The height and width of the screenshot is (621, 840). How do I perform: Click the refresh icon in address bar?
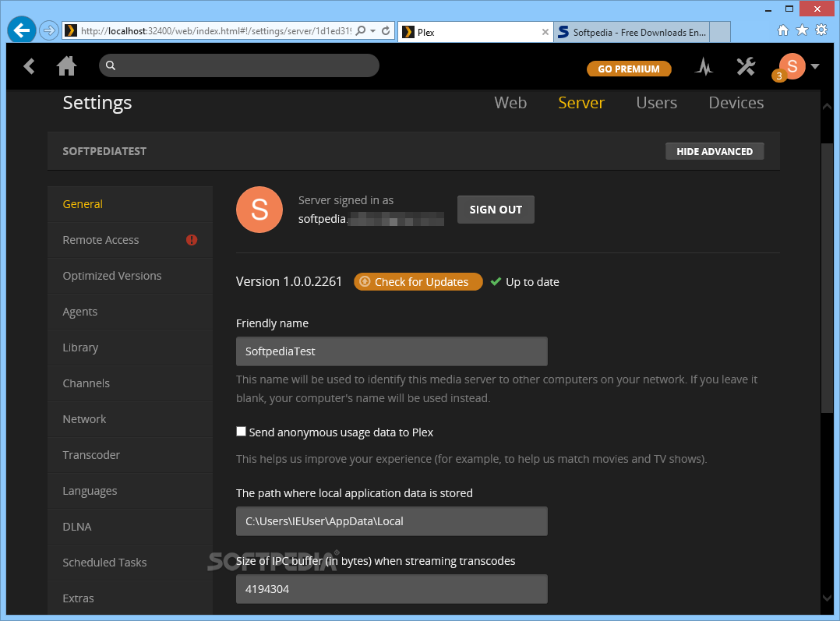coord(386,30)
